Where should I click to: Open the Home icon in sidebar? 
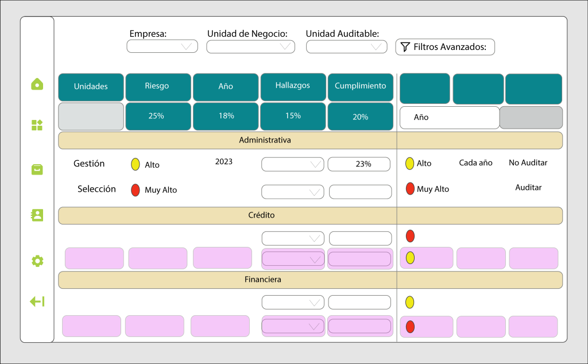37,84
